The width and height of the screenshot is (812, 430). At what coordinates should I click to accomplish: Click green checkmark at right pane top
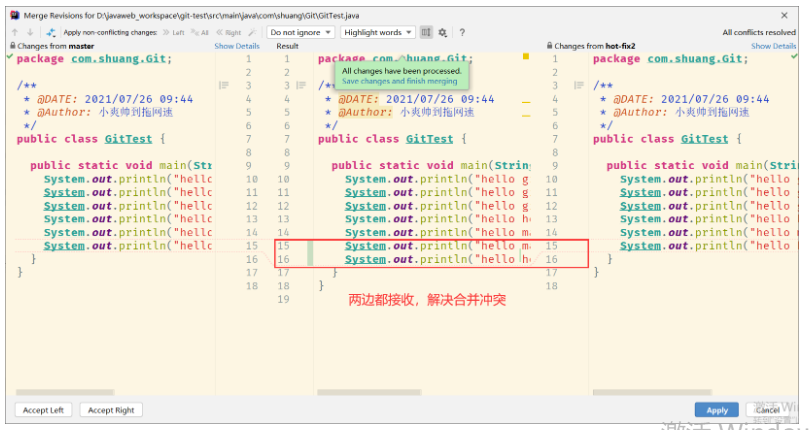[x=794, y=56]
